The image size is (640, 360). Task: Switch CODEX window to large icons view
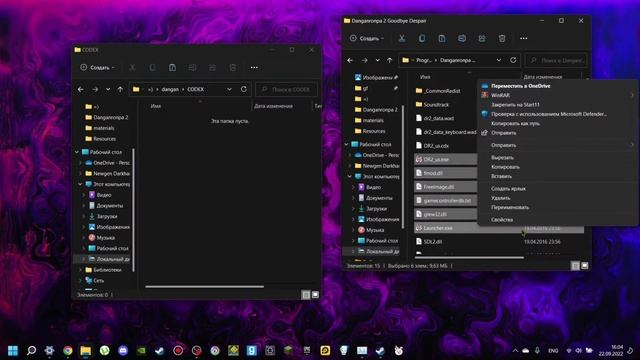(x=315, y=295)
